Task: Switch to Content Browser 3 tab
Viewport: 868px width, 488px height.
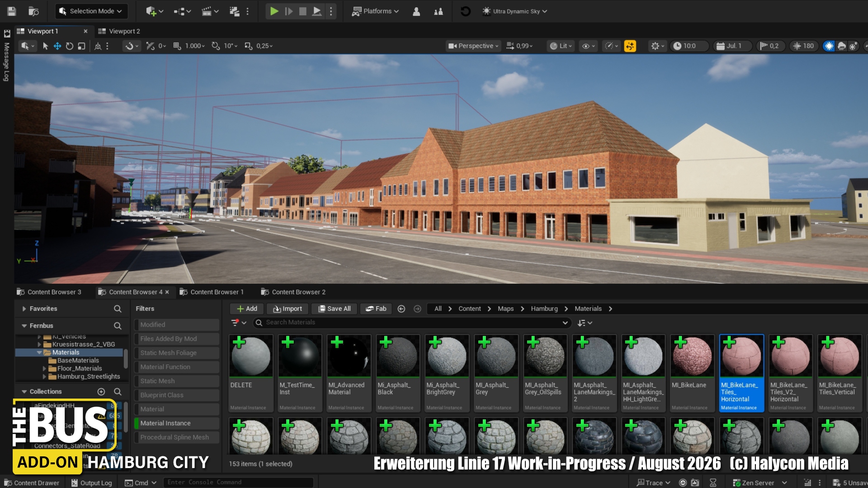Action: [49, 292]
